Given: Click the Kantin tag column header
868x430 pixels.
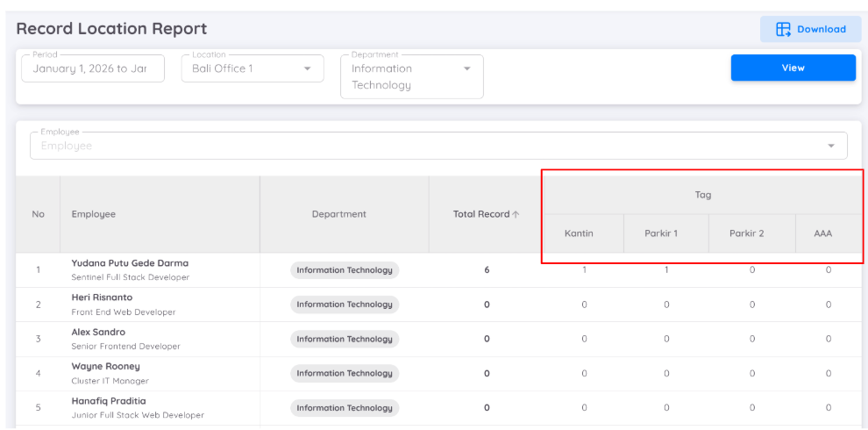Looking at the screenshot, I should (x=584, y=233).
